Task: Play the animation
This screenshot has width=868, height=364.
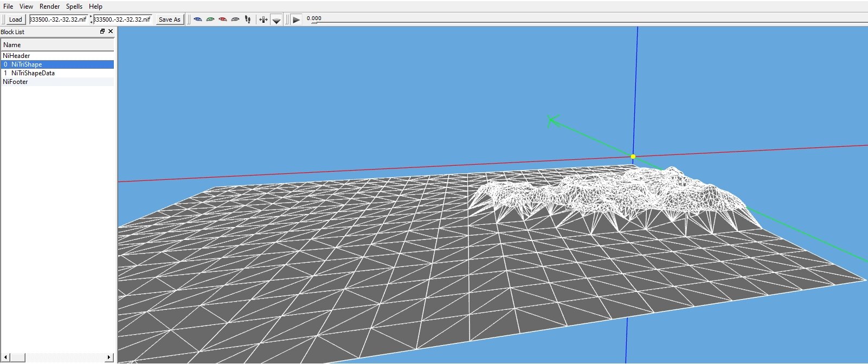Action: (x=296, y=19)
